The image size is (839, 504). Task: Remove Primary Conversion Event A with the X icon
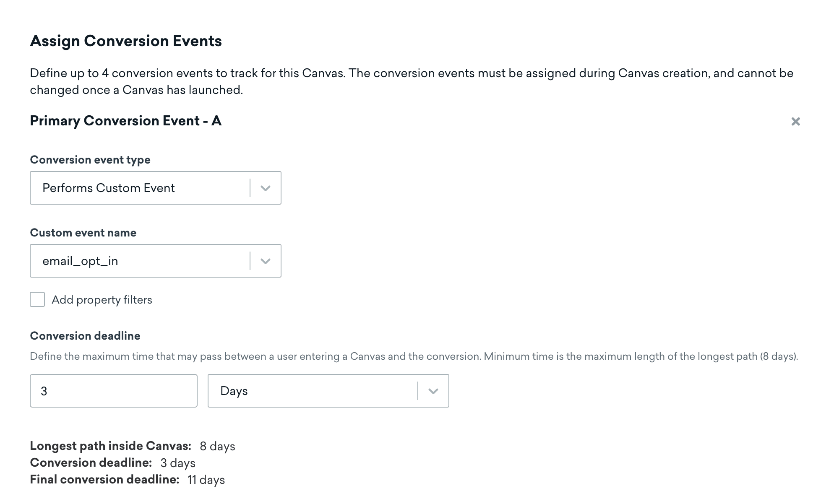(795, 122)
